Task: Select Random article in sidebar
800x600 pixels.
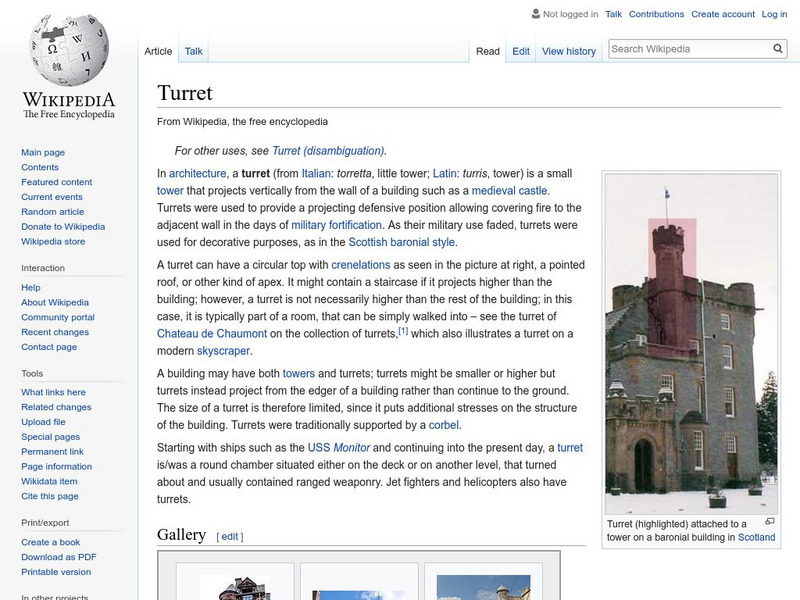Action: [x=52, y=212]
